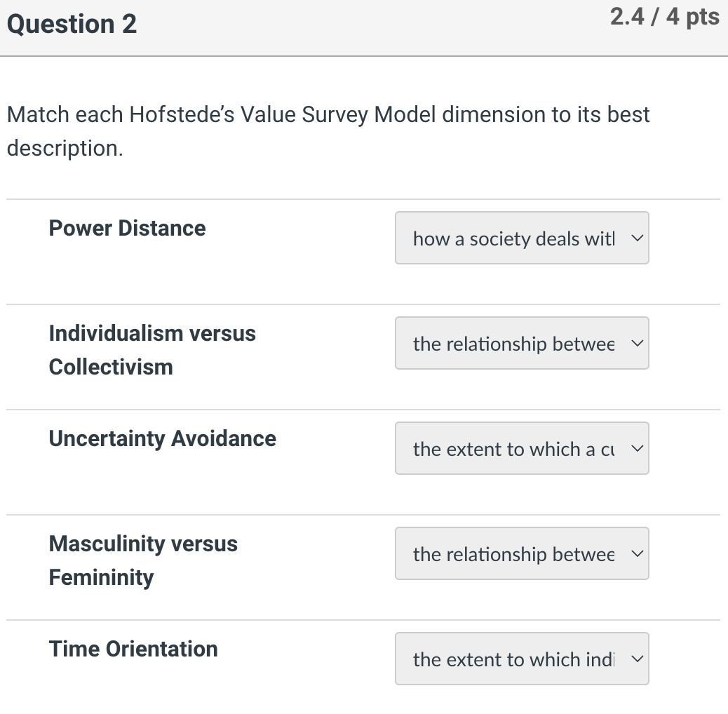Click the chevron on the Power Distance dropdown

pyautogui.click(x=637, y=238)
